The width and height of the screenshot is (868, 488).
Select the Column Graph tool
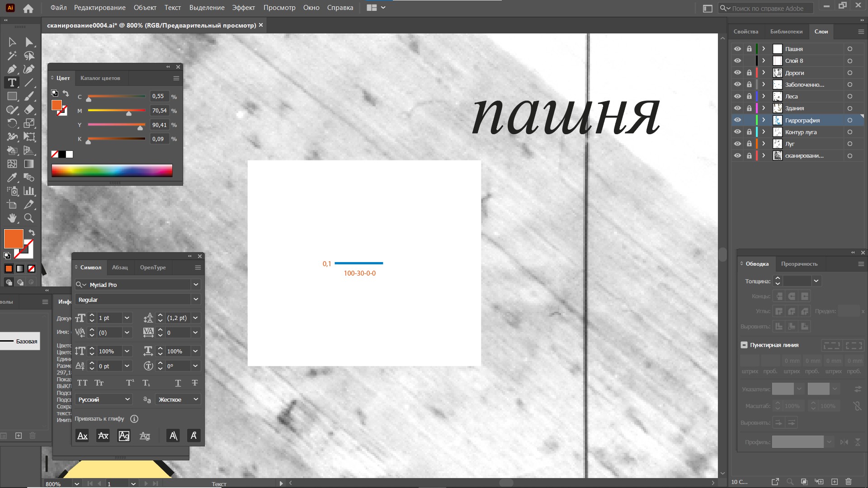29,191
